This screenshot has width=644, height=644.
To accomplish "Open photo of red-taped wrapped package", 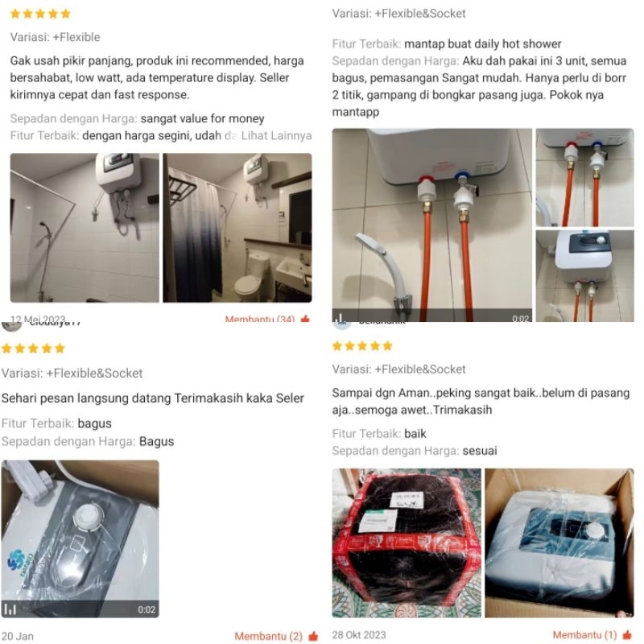I will [x=407, y=543].
